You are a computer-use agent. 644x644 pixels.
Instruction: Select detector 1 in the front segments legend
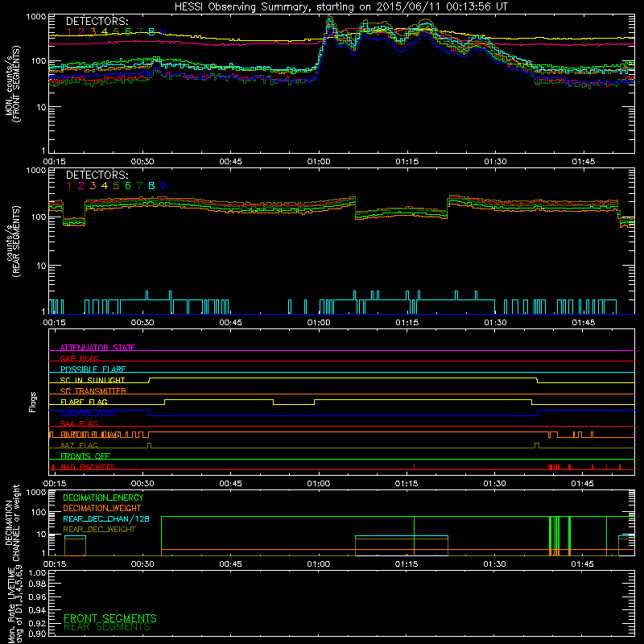(69, 31)
